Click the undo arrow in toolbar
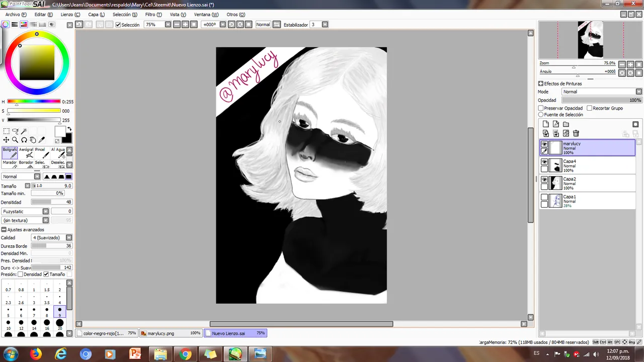This screenshot has width=644, height=362. pyautogui.click(x=79, y=24)
